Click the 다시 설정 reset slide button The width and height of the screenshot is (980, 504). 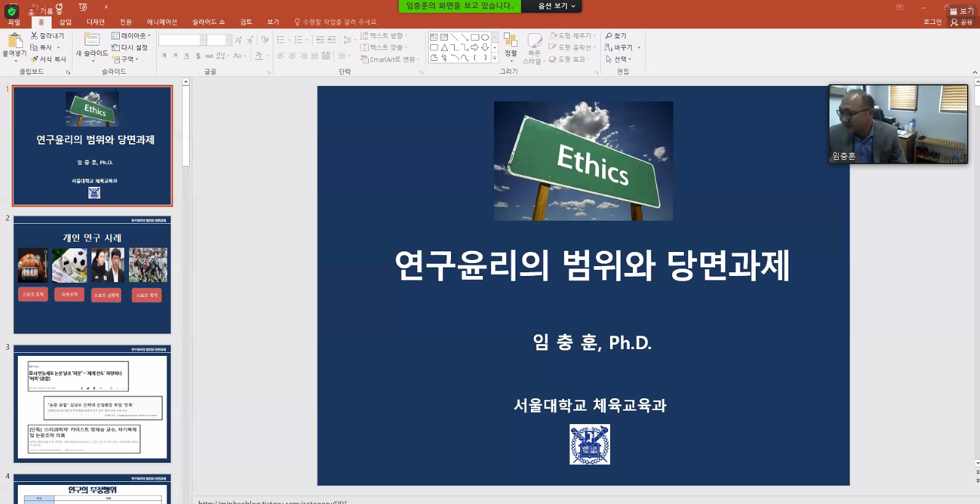click(x=130, y=47)
